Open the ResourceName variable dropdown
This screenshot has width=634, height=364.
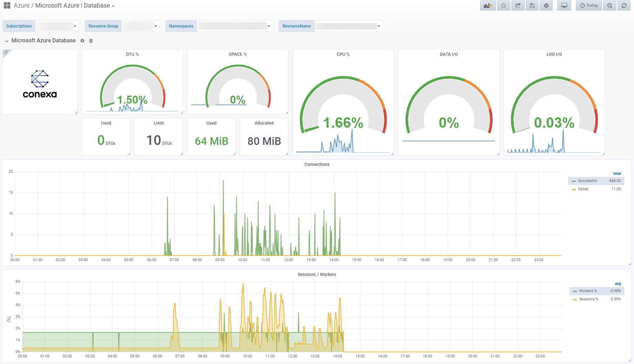(349, 26)
